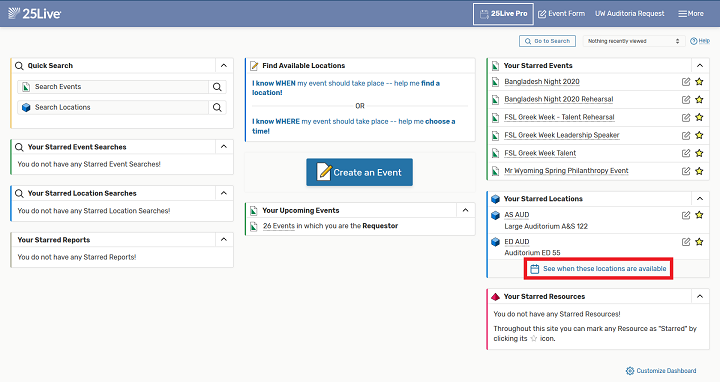Viewport: 720px width, 382px height.
Task: Collapse Your Upcoming Events panel
Action: tap(466, 210)
